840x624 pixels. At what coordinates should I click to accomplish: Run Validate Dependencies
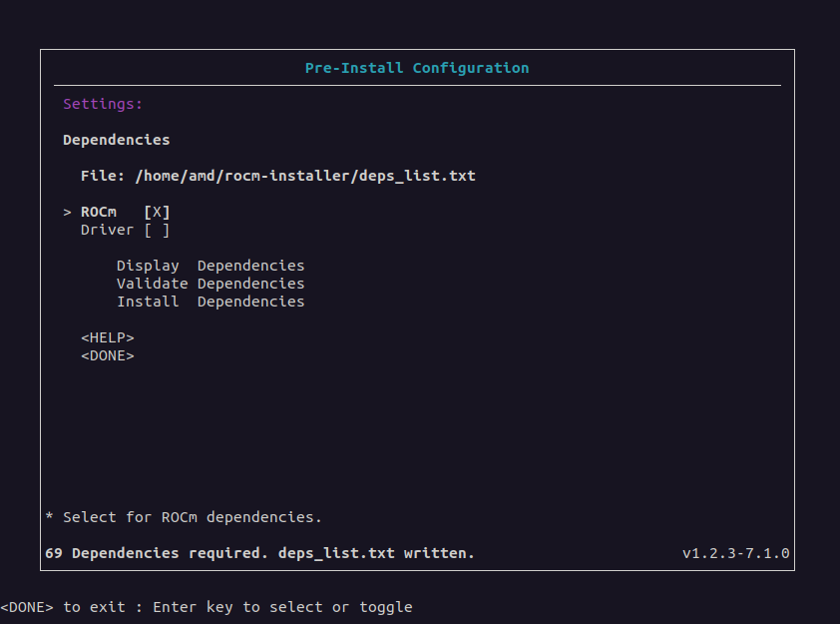point(210,284)
